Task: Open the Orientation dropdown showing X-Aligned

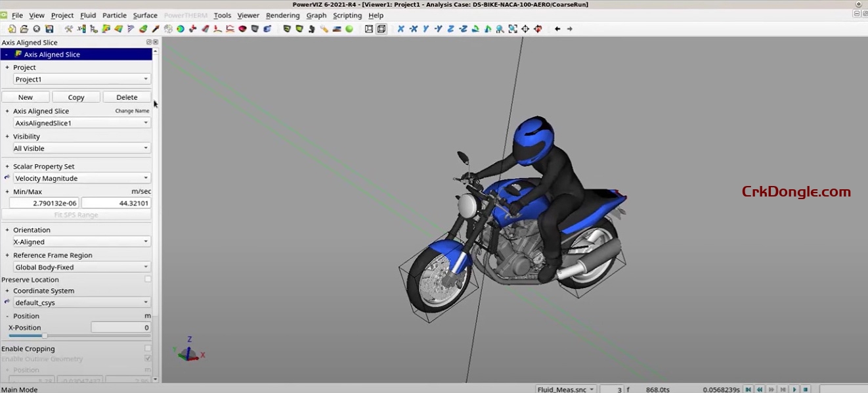Action: [81, 241]
